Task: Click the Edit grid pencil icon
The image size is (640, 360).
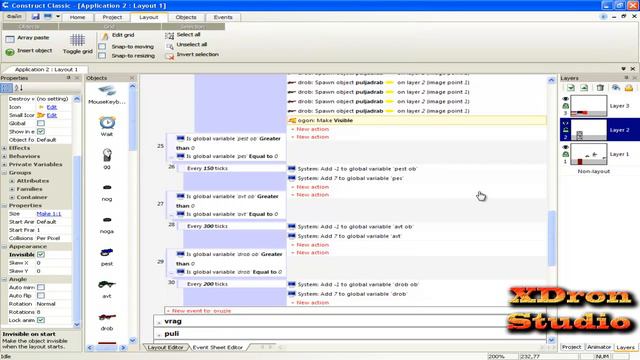Action: [x=104, y=36]
